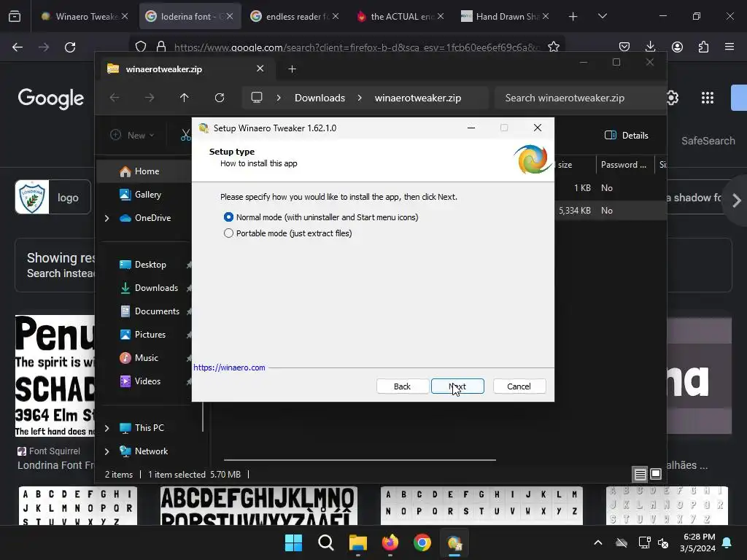Select Normal mode radio button

228,217
